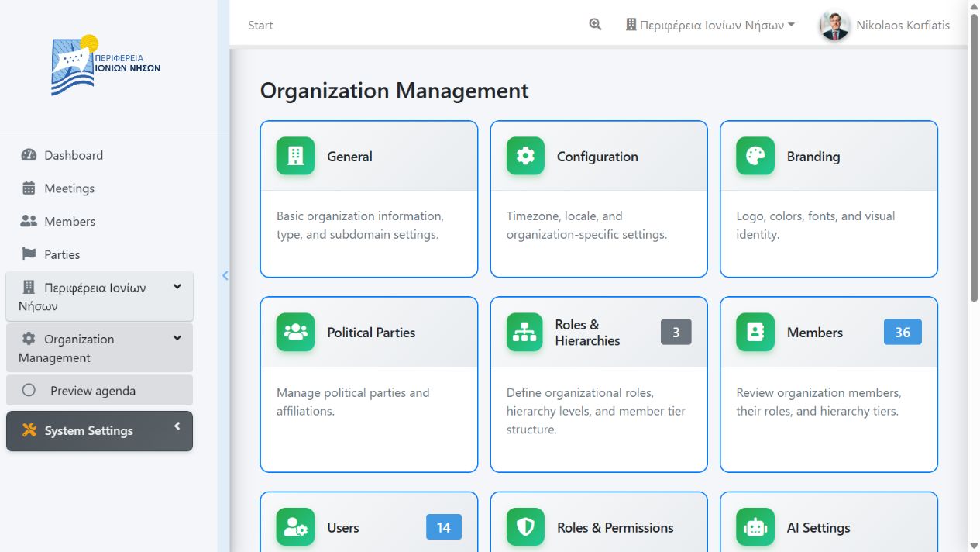Click the building icon beside sidebar Περιφέρεια Ιονίων Νήσων
The image size is (980, 552).
tap(29, 288)
